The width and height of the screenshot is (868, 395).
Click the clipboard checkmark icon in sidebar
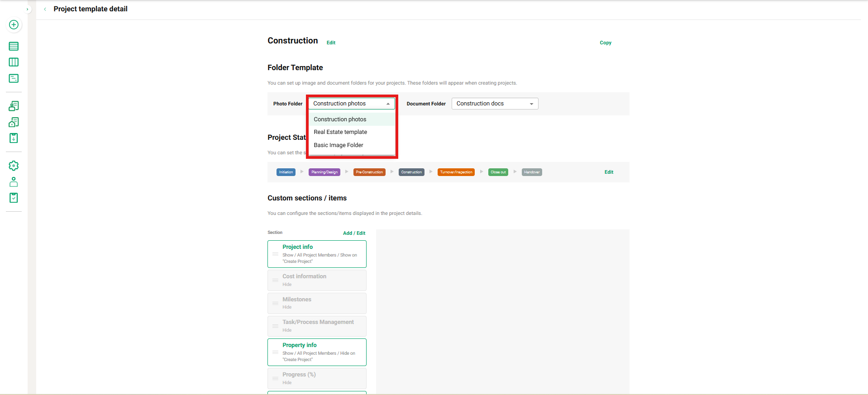coord(14,198)
